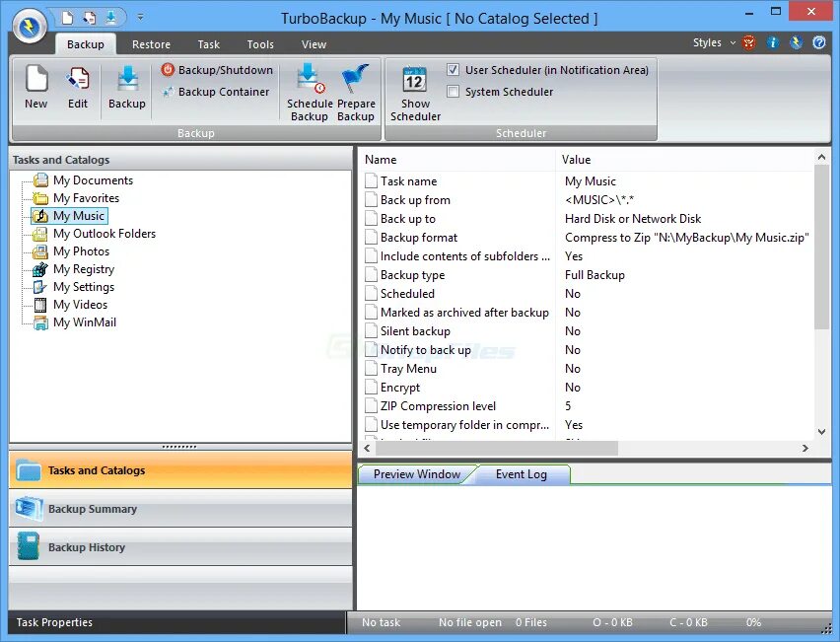This screenshot has width=840, height=642.
Task: Switch to Preview Window tab
Action: click(416, 474)
